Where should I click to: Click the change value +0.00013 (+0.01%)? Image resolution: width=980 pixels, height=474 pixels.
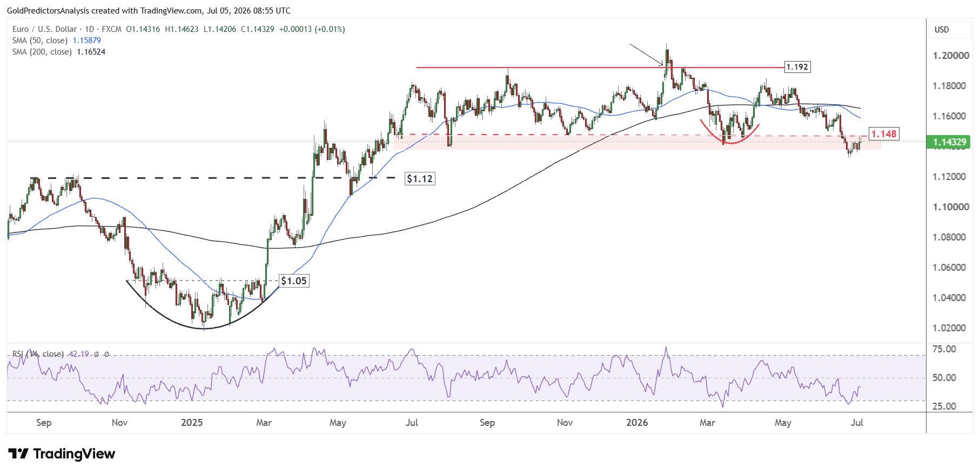pos(312,29)
